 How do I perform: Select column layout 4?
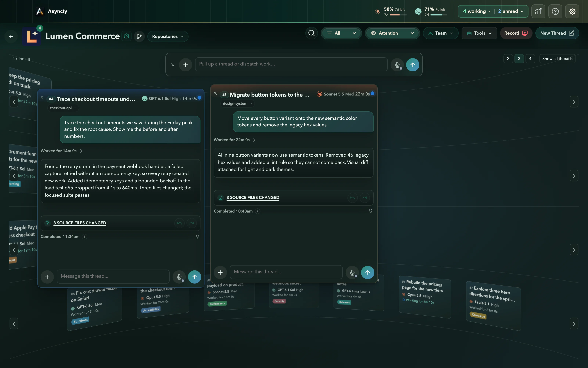[530, 59]
